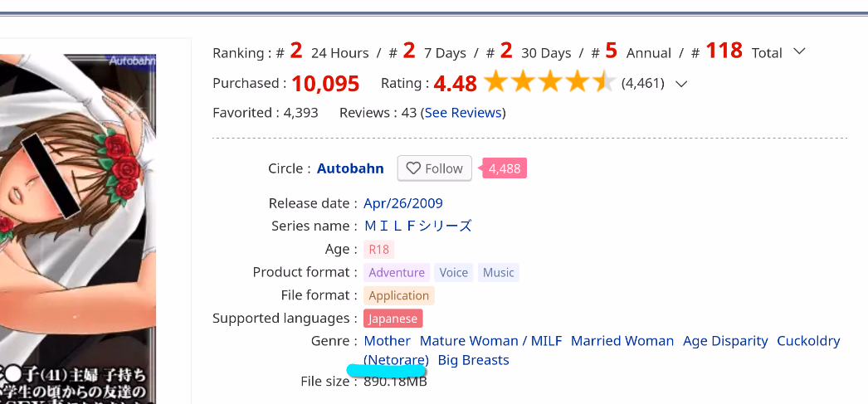Click the Japanese supported language tag

click(393, 319)
